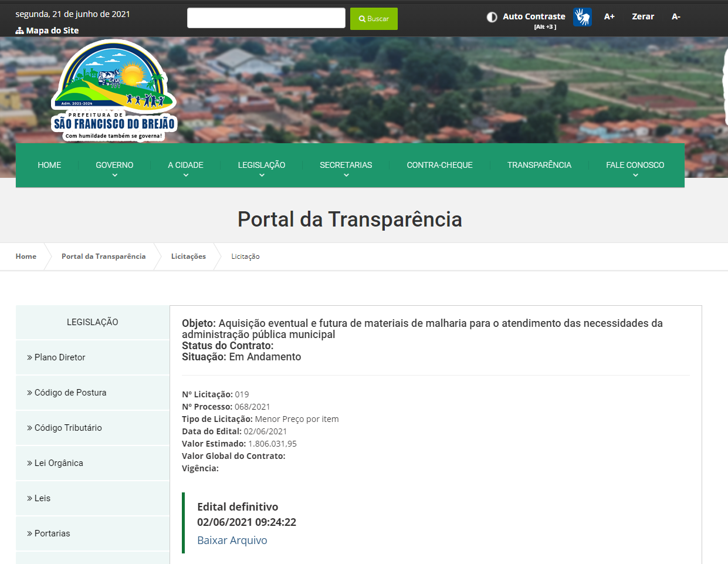Click the Objeto description text
This screenshot has height=564, width=728.
422,329
